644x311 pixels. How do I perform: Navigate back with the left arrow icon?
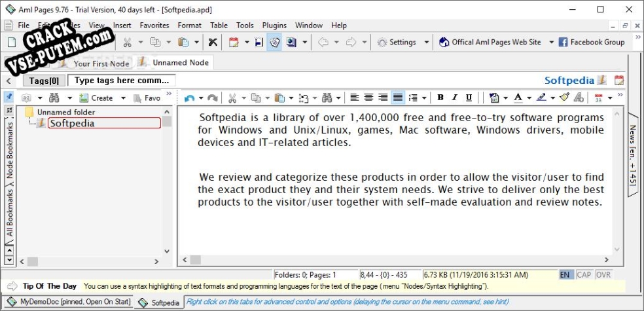pyautogui.click(x=324, y=43)
